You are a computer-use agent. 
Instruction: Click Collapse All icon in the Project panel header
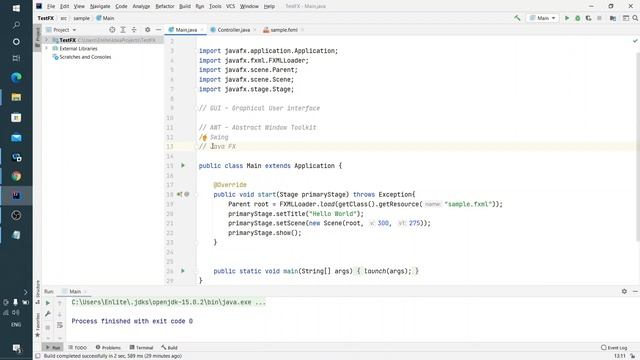[134, 30]
